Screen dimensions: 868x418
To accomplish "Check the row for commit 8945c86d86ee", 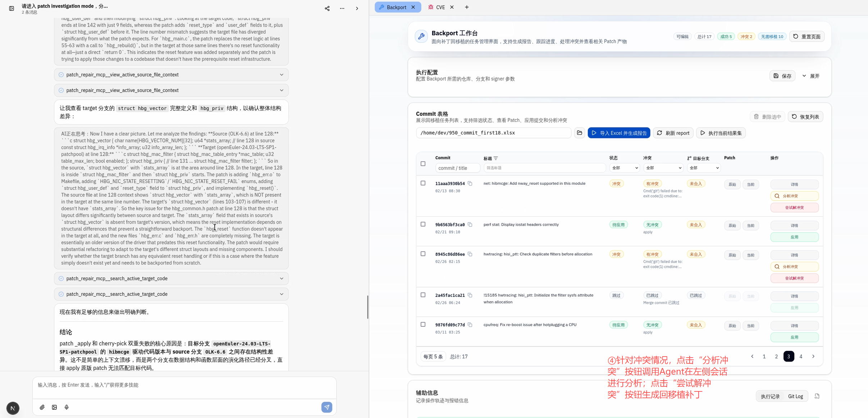I will coord(423,254).
